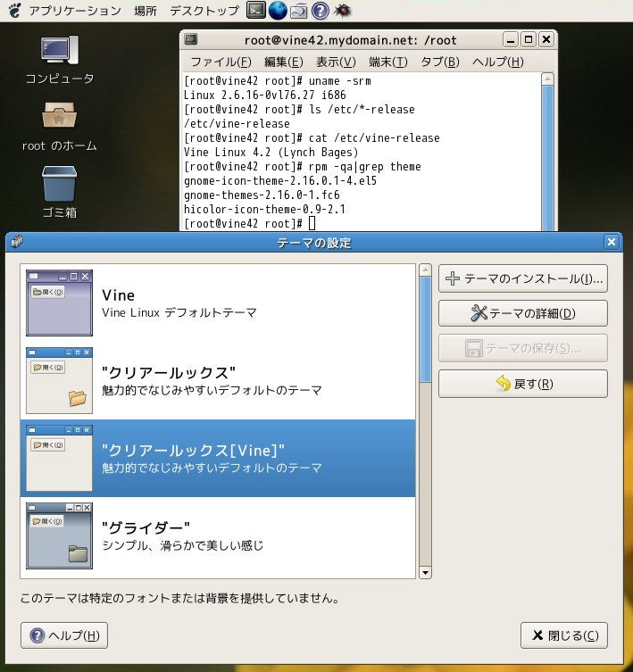Launch terminal from the top panel icon
This screenshot has height=672, width=633.
pyautogui.click(x=256, y=11)
